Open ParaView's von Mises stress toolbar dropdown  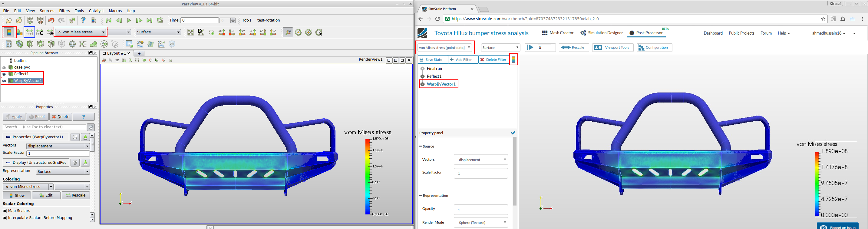point(80,32)
